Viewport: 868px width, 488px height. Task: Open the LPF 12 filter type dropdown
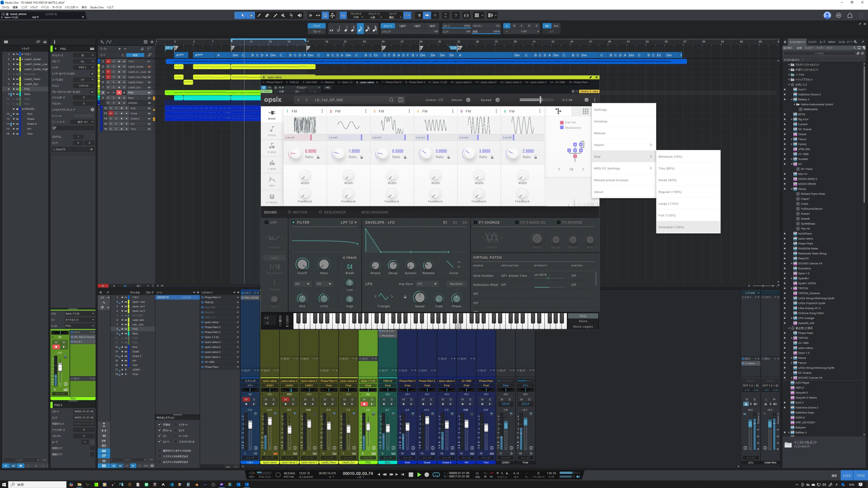348,223
